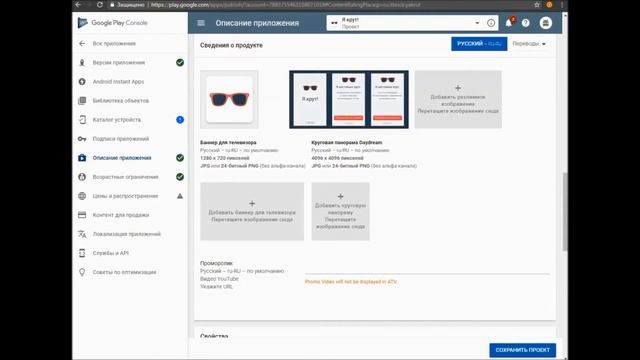Click the add promo image box
The height and width of the screenshot is (360, 640).
(x=458, y=99)
